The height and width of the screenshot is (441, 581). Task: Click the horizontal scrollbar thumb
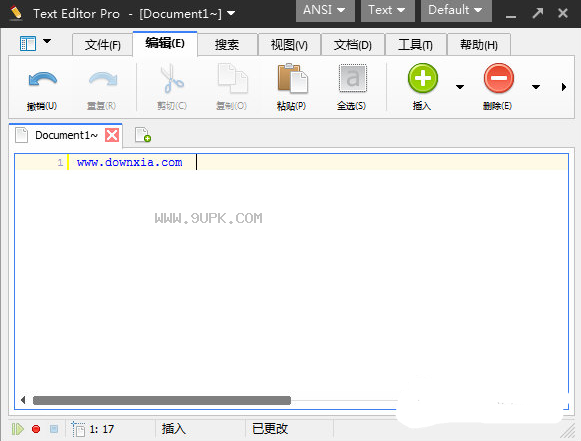tap(162, 400)
